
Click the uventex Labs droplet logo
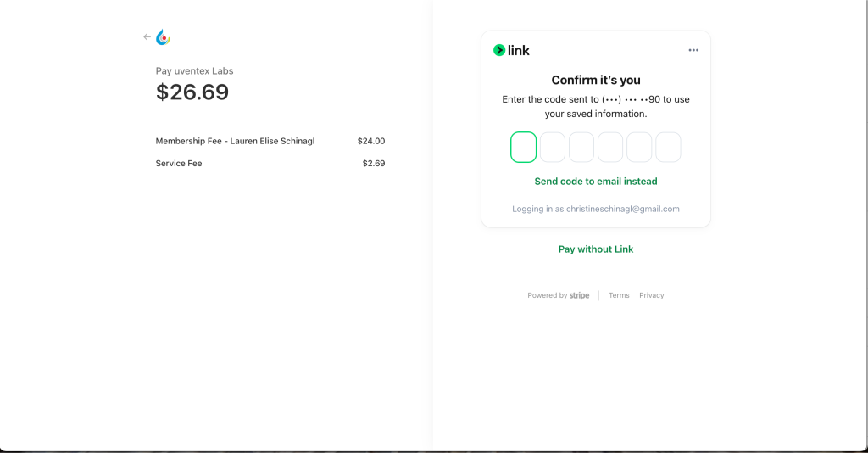click(163, 37)
